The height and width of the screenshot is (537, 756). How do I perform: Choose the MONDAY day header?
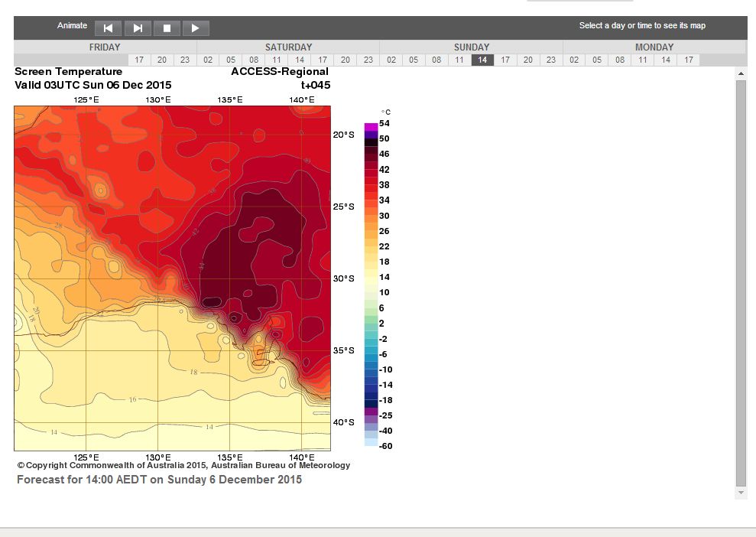click(654, 47)
